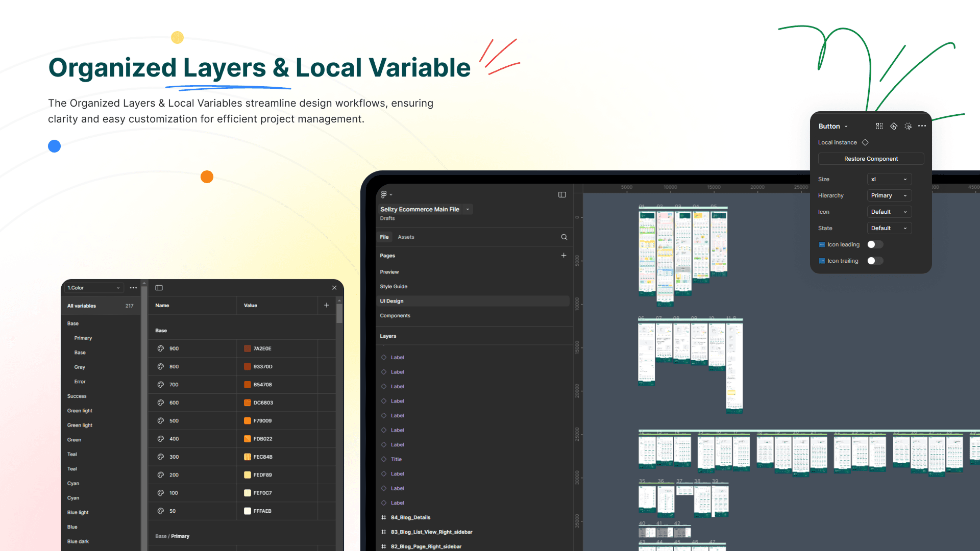
Task: Add a new variable mode column with plus
Action: point(327,305)
